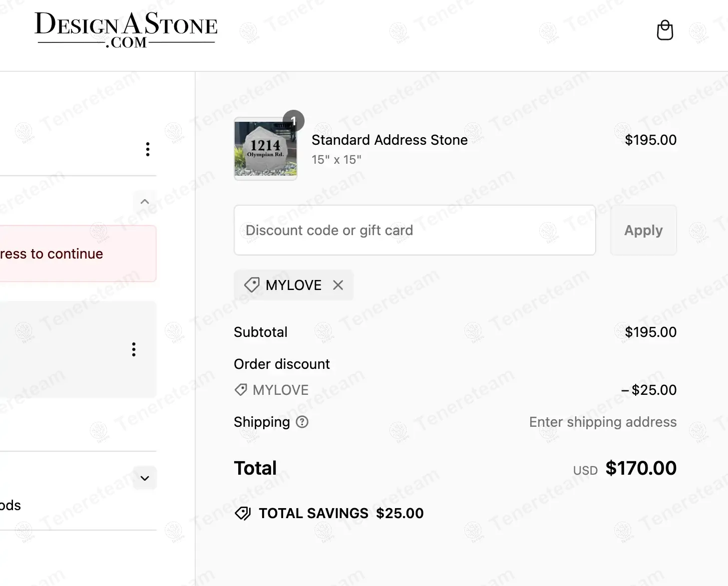The image size is (728, 586).
Task: Click the DesignAStone.com logo
Action: [x=126, y=30]
